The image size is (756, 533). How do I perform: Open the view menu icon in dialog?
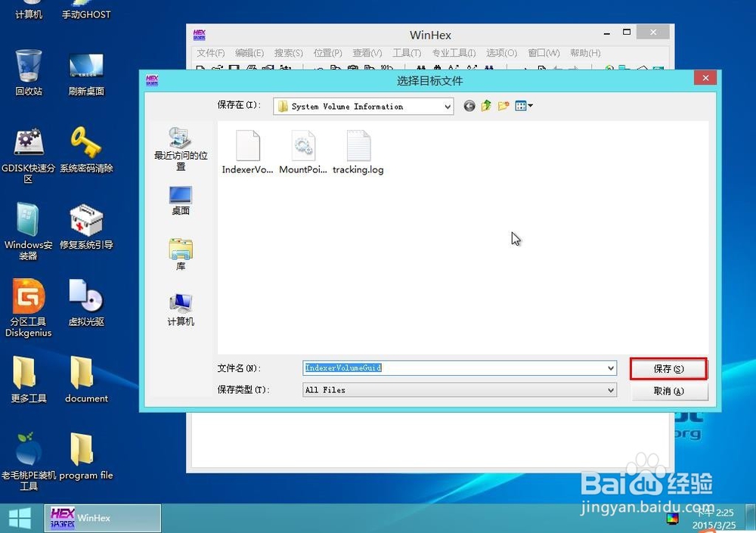point(524,106)
